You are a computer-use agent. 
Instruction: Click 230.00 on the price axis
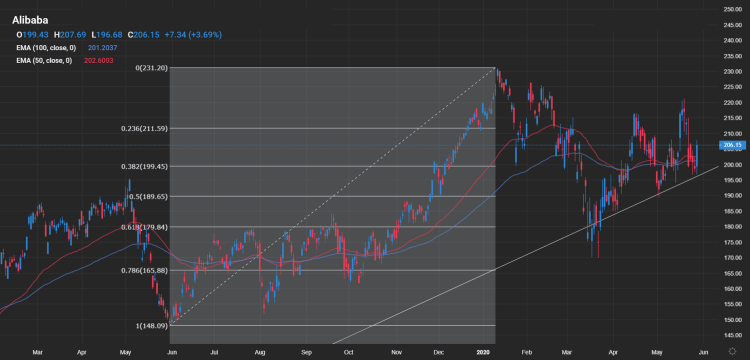[732, 72]
